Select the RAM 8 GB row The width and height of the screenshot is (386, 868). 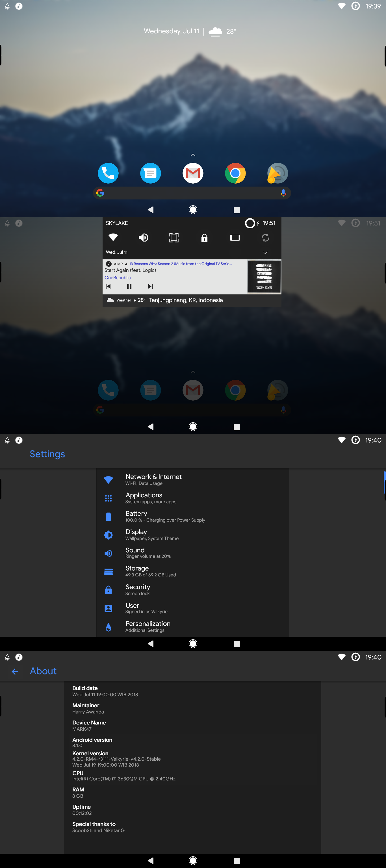[x=192, y=792]
